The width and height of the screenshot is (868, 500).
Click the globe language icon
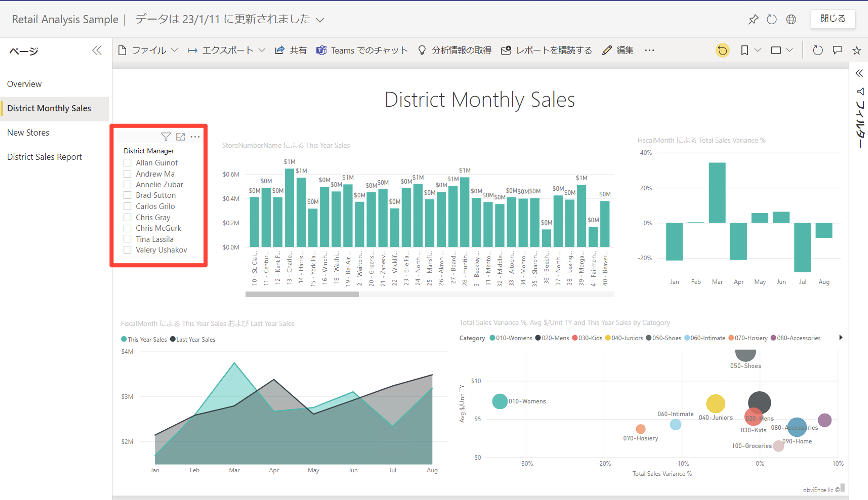point(791,19)
